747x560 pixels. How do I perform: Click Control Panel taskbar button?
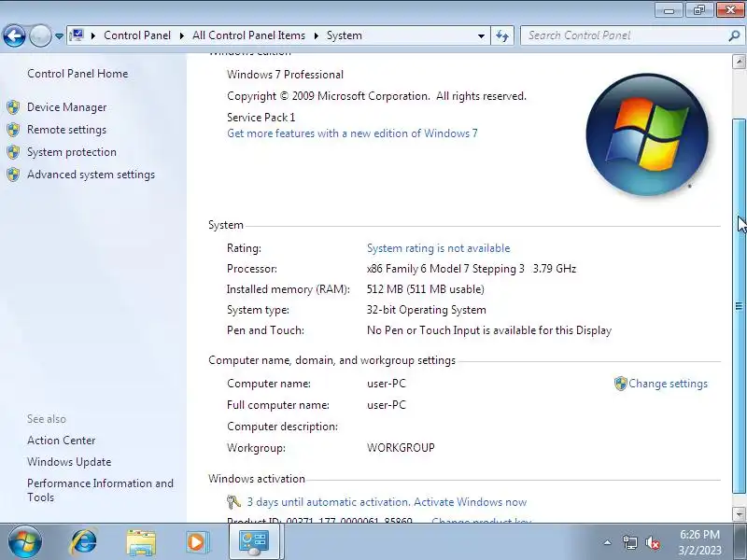[x=256, y=542]
